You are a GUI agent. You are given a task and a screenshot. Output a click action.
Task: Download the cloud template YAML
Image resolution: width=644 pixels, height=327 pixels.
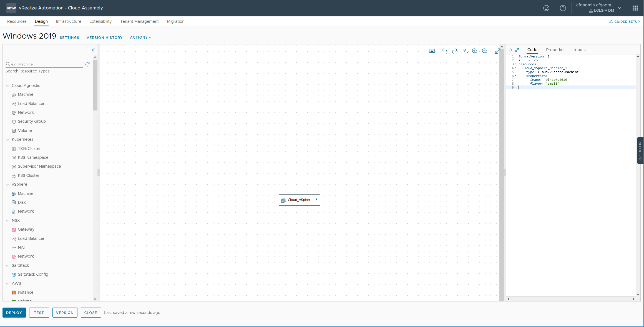pos(465,51)
